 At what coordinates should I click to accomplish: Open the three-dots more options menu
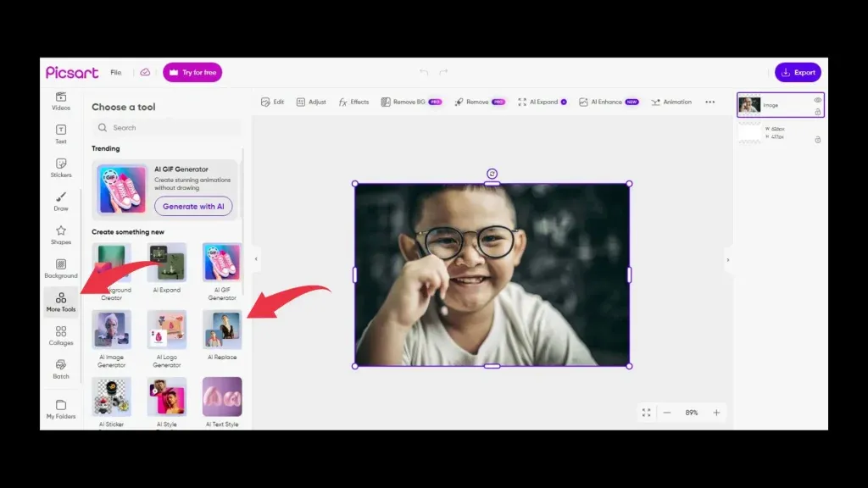point(709,103)
